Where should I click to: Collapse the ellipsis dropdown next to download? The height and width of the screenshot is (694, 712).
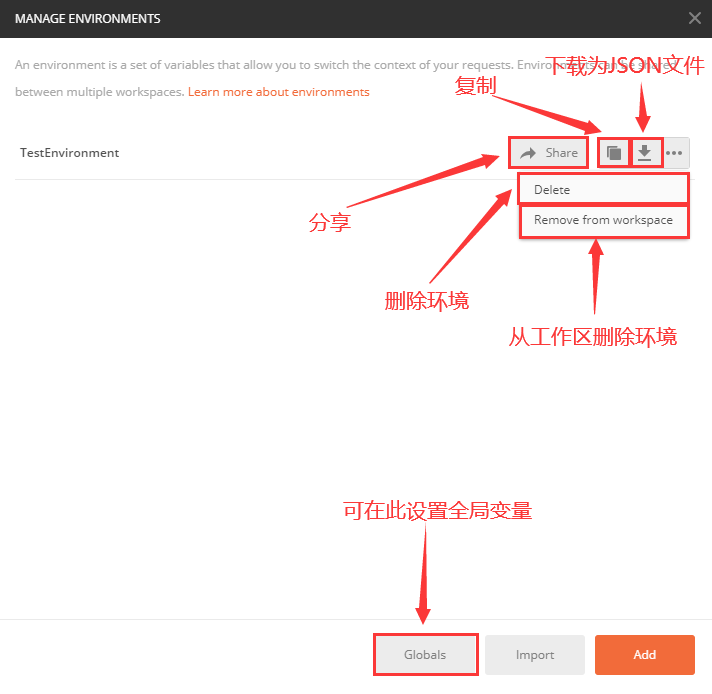click(674, 153)
